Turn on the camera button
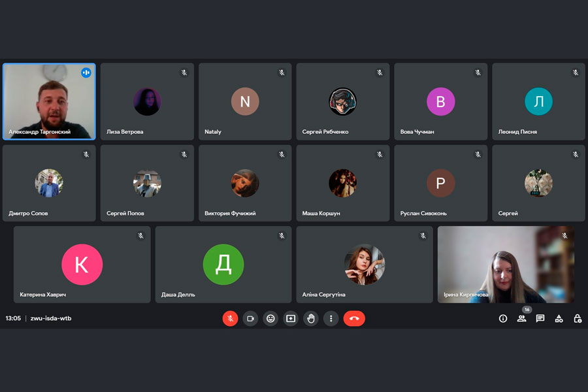 pyautogui.click(x=250, y=318)
